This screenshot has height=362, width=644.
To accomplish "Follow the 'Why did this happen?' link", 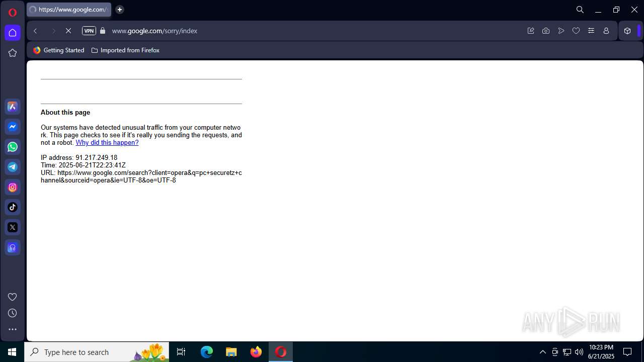I will click(107, 143).
